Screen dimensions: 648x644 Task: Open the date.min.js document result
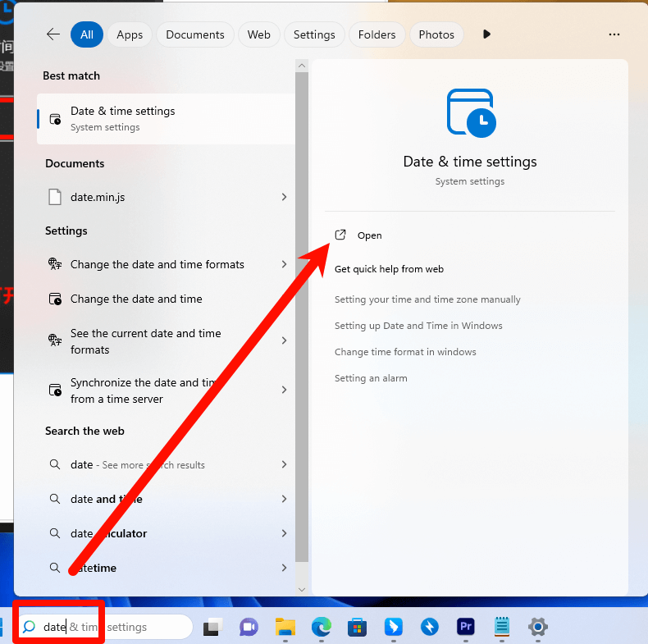pos(166,197)
